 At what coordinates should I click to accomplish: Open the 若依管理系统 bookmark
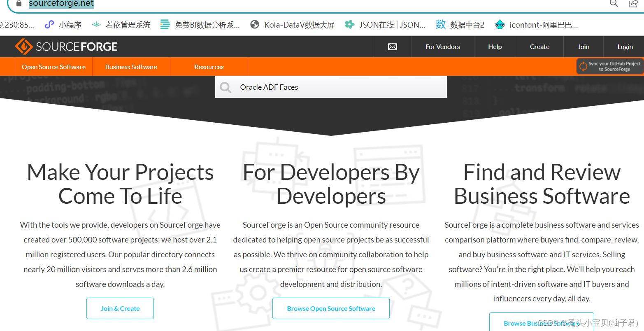coord(121,25)
